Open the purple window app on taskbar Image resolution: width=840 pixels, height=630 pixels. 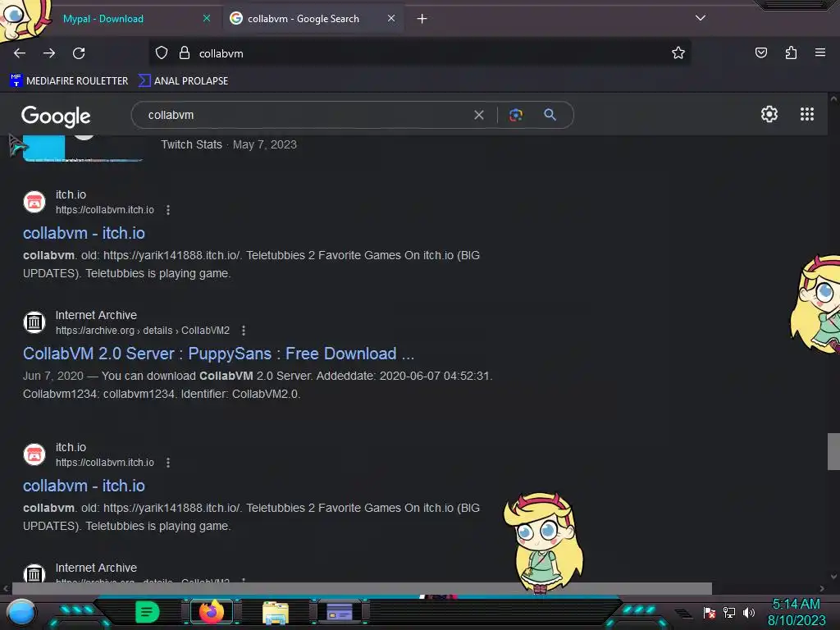(x=340, y=612)
